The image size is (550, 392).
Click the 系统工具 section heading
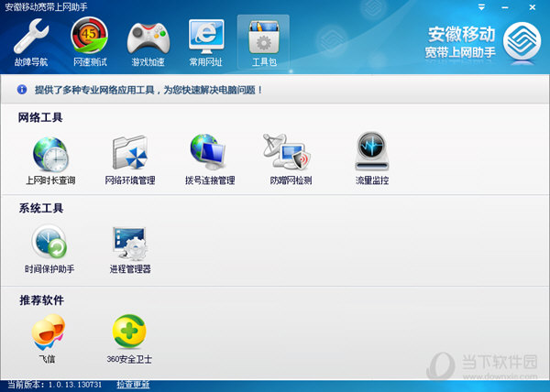(x=41, y=209)
